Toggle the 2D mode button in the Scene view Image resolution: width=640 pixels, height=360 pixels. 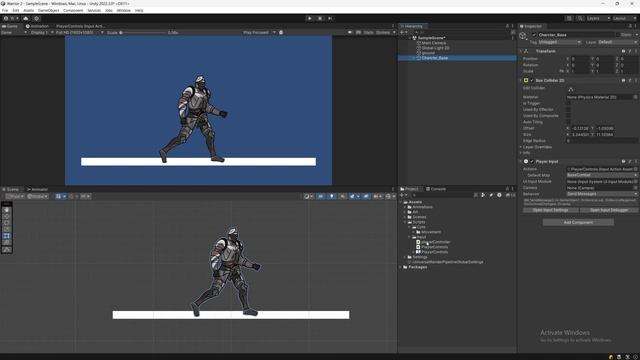tap(321, 196)
